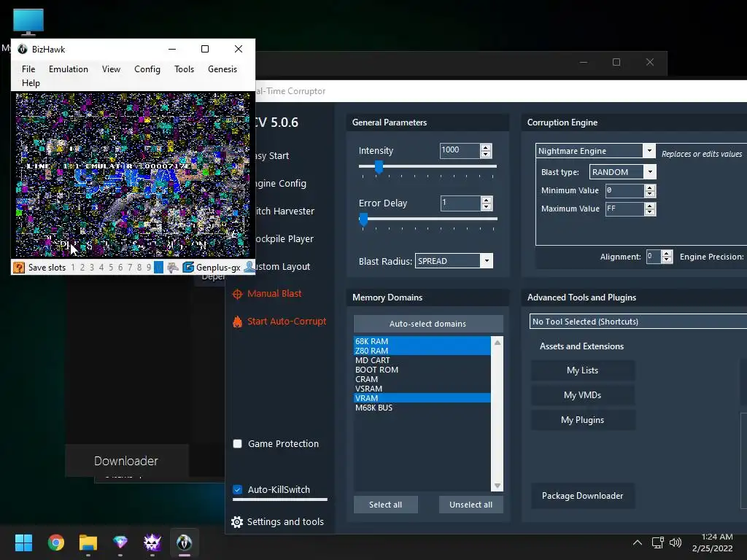
Task: Show hidden system tray icons
Action: pyautogui.click(x=638, y=542)
